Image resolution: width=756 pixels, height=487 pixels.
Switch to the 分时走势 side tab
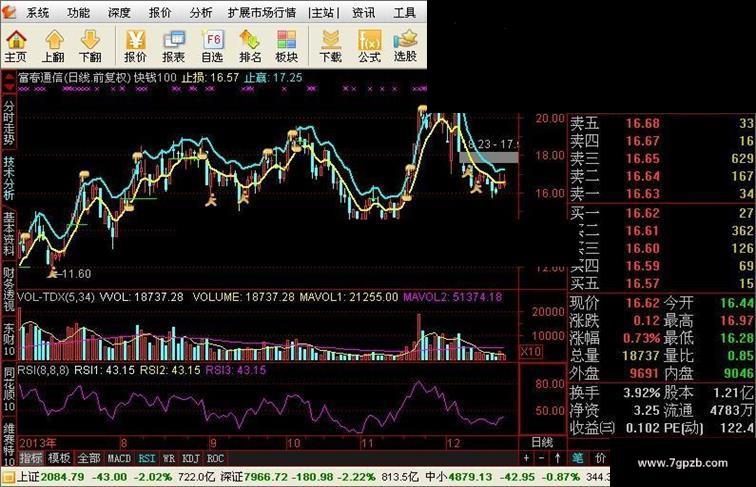(x=9, y=122)
